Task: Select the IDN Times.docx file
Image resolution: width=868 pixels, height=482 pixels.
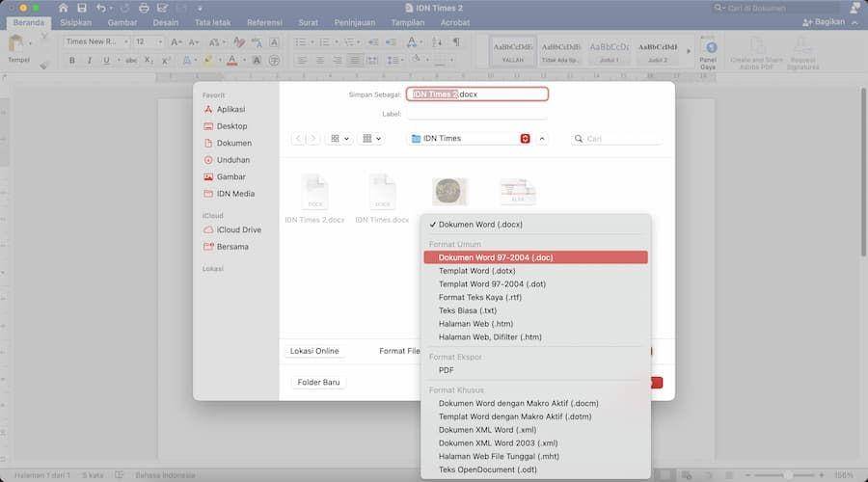Action: pyautogui.click(x=382, y=198)
